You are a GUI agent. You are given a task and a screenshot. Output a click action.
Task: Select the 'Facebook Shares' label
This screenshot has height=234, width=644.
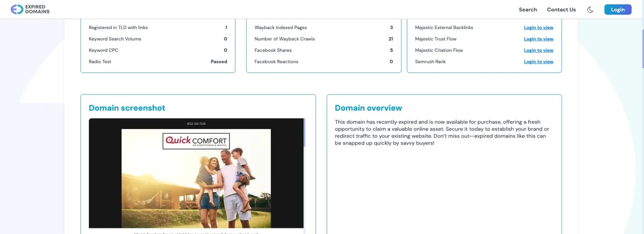point(273,50)
